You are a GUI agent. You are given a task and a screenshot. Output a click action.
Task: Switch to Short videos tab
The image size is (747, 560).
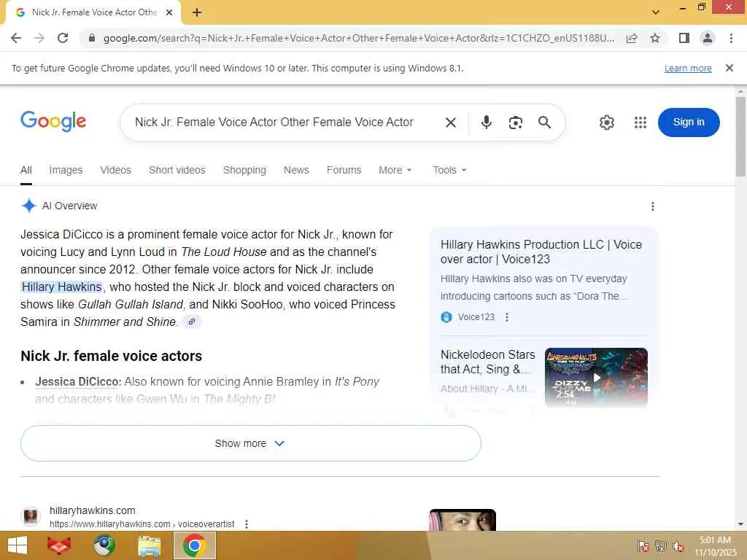pyautogui.click(x=177, y=170)
